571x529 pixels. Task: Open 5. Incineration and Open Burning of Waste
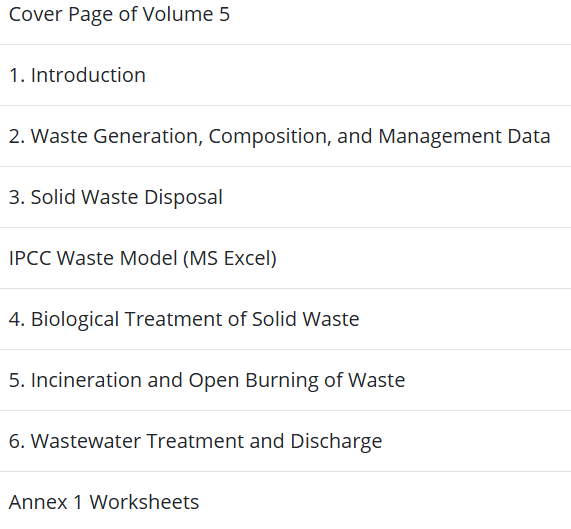click(207, 380)
